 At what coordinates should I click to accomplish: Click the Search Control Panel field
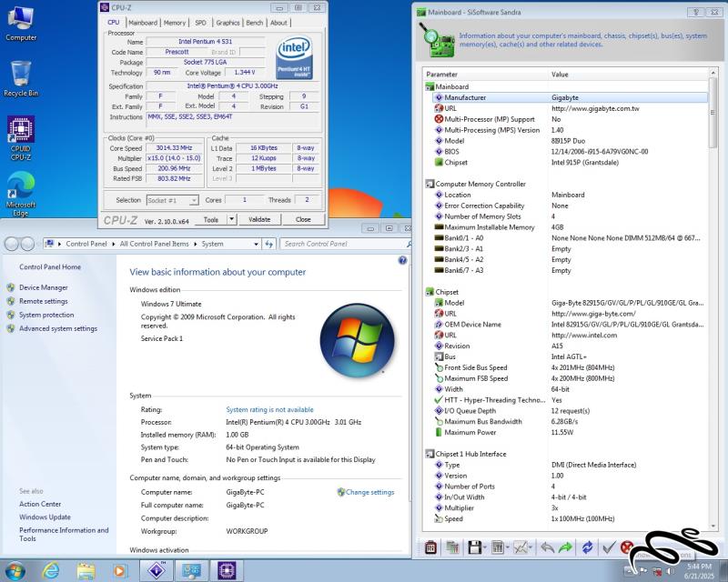point(344,244)
